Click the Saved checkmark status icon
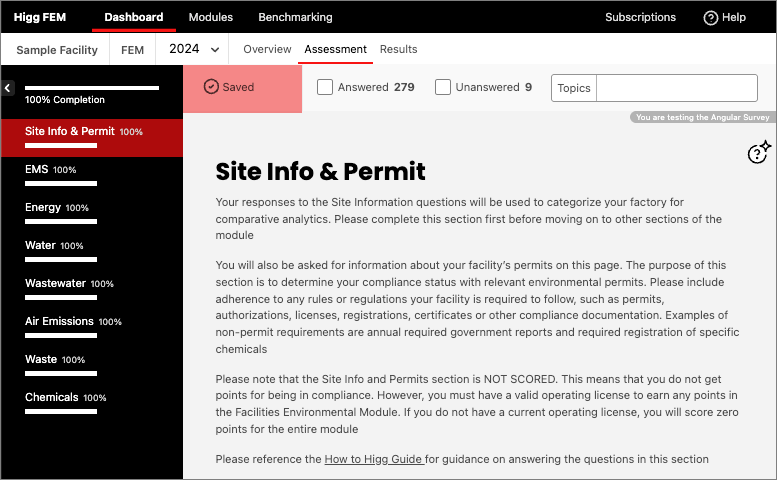The height and width of the screenshot is (480, 777). point(211,87)
